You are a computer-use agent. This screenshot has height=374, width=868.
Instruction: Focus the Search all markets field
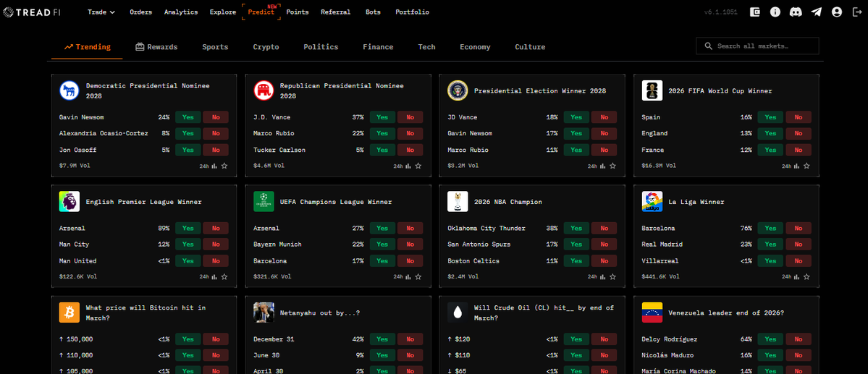click(757, 46)
